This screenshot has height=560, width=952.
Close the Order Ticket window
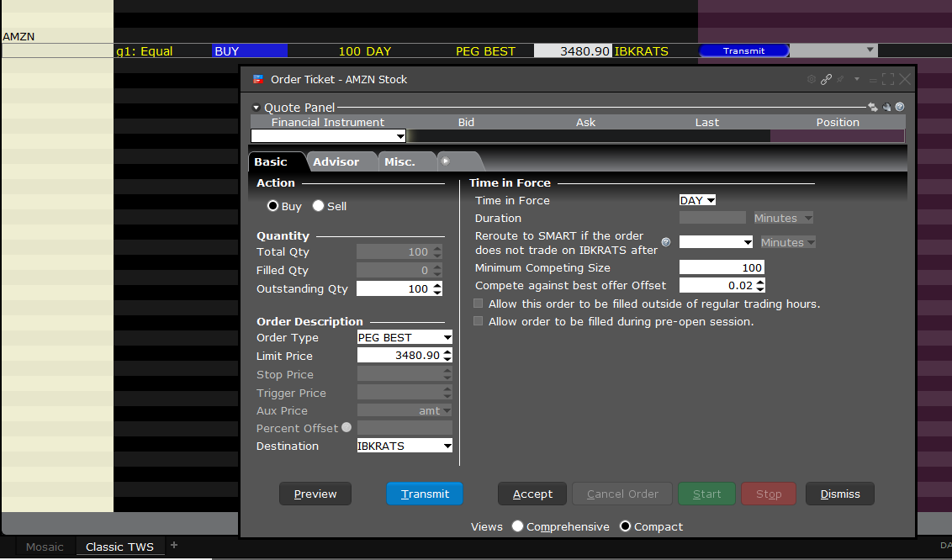tap(905, 80)
